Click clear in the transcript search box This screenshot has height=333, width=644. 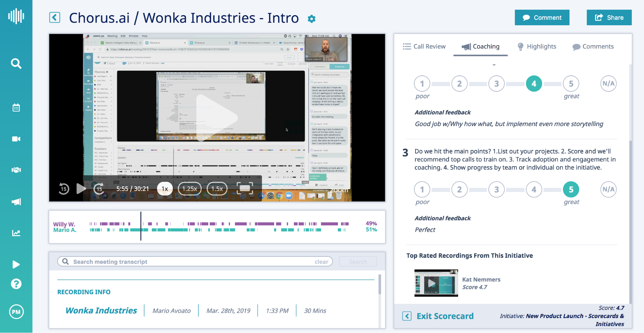coord(321,262)
